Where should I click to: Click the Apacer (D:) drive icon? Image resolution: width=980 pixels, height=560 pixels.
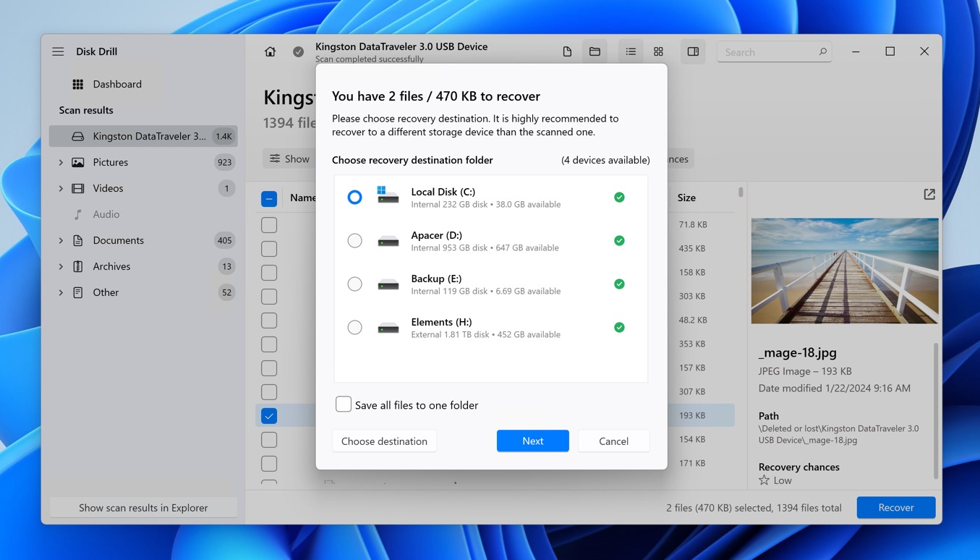pos(388,241)
